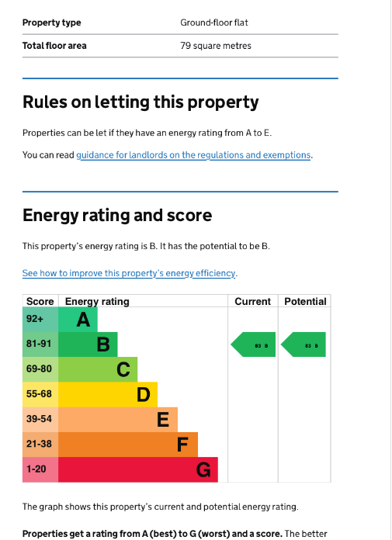This screenshot has height=540, width=392.
Task: Click the Energy rating and score heading
Action: pyautogui.click(x=117, y=216)
